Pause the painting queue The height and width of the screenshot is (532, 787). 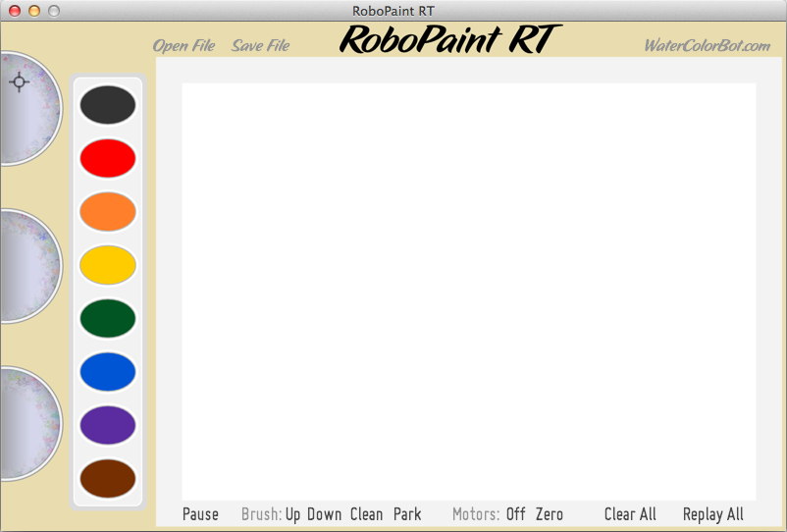coord(200,514)
